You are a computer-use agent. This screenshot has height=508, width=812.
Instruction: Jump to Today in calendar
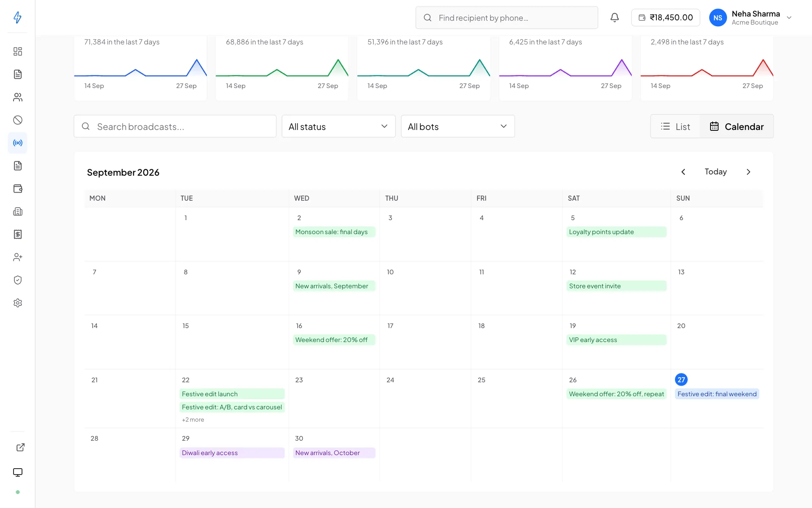[x=716, y=172]
